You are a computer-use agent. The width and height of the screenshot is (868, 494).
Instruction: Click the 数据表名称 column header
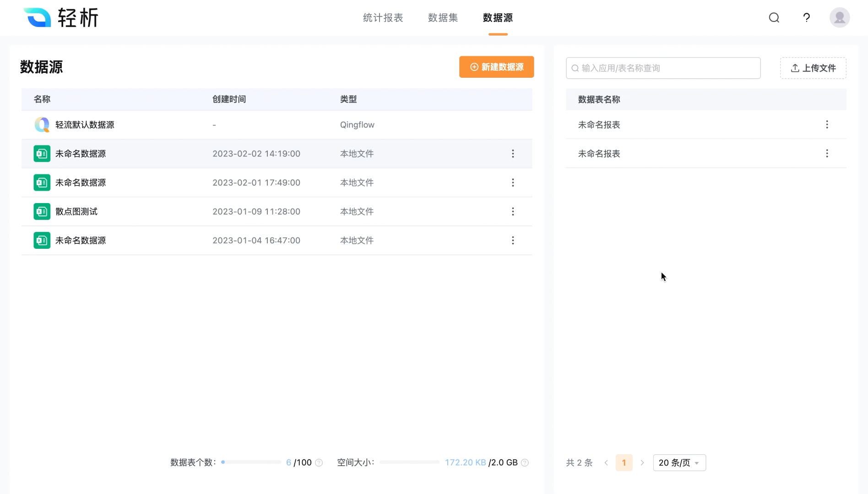[599, 99]
